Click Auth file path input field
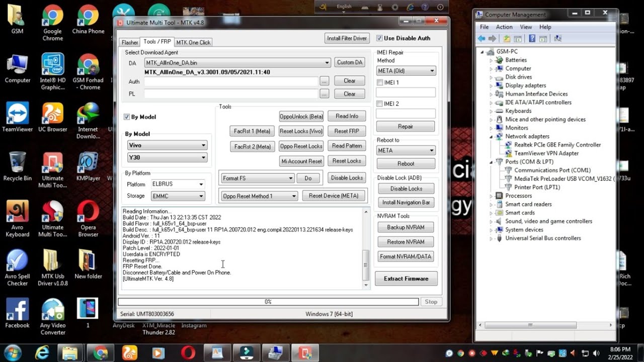Viewport: 644px width, 362px height. 231,81
